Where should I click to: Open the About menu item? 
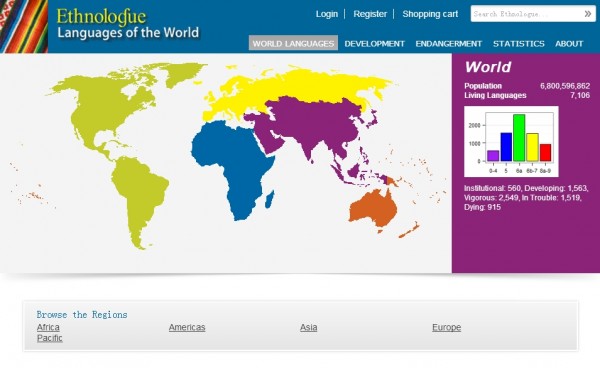pos(569,44)
